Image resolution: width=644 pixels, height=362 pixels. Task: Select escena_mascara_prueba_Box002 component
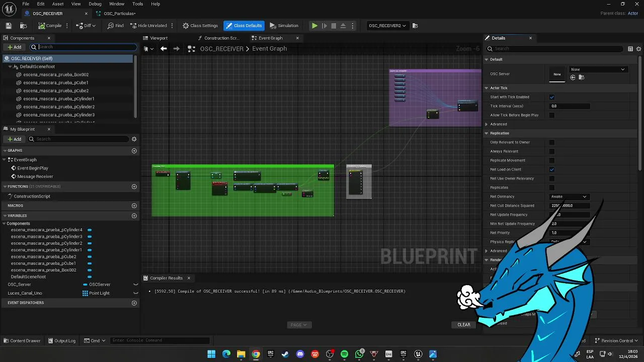(55, 74)
